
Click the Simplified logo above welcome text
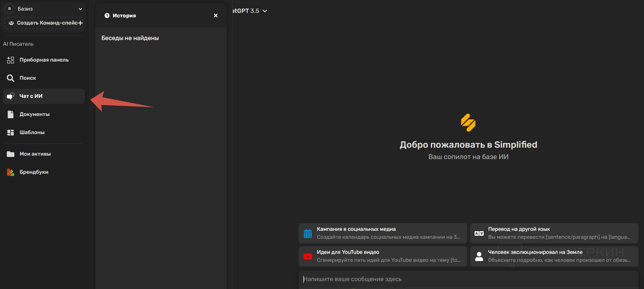468,123
